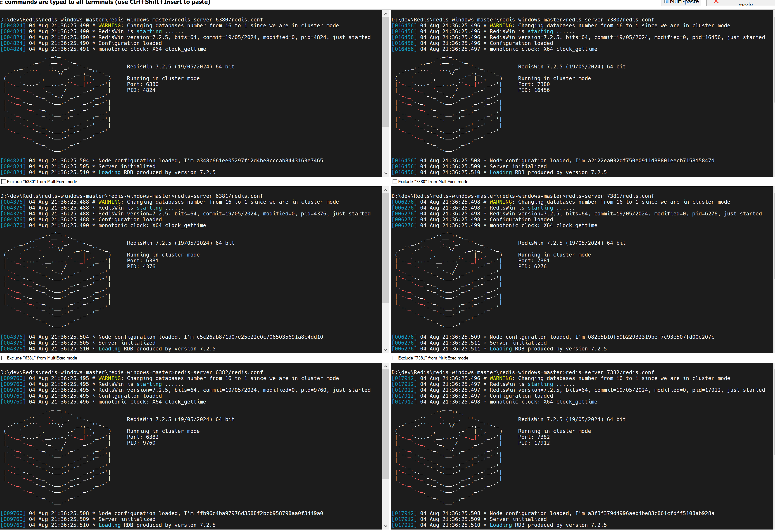Screen dimensions: 775x532
Task: Click 'Server initialized' line in 7380 terminal
Action: click(518, 167)
